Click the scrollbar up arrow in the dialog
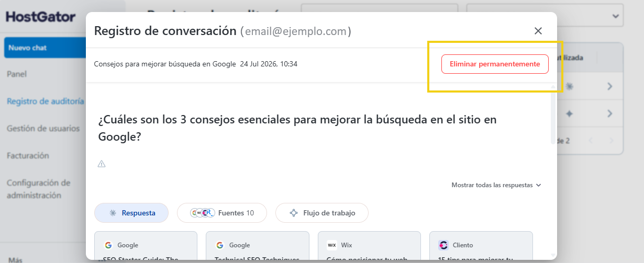The width and height of the screenshot is (644, 263). (553, 87)
